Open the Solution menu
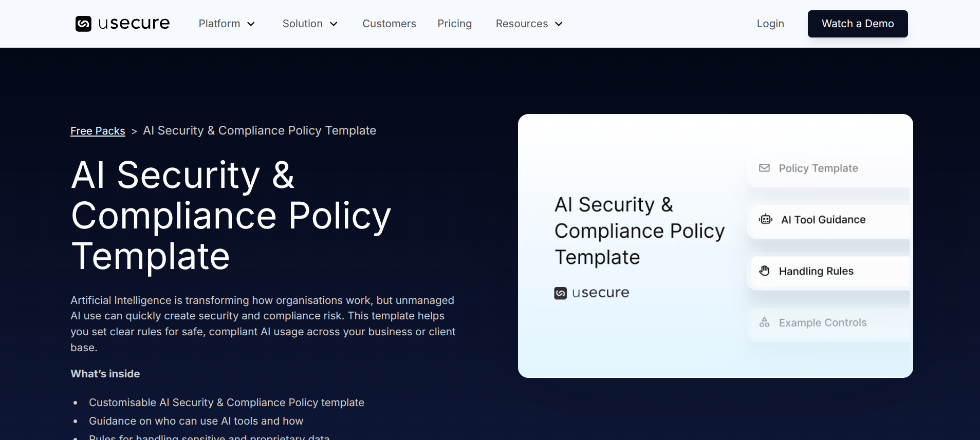980x440 pixels. click(303, 24)
